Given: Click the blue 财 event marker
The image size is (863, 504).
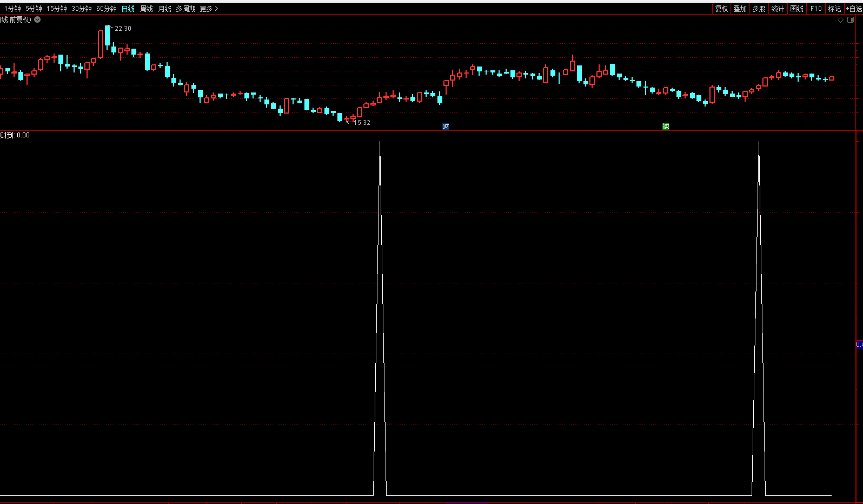Looking at the screenshot, I should [446, 126].
